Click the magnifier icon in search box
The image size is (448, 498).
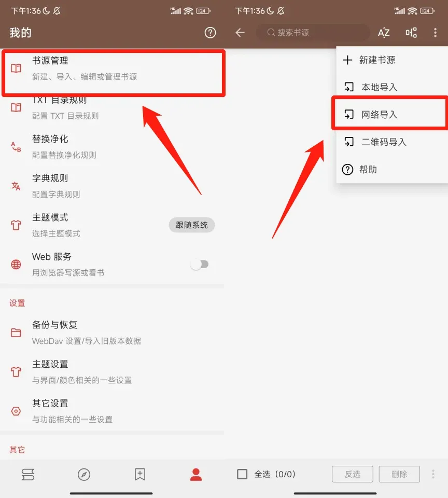[271, 32]
